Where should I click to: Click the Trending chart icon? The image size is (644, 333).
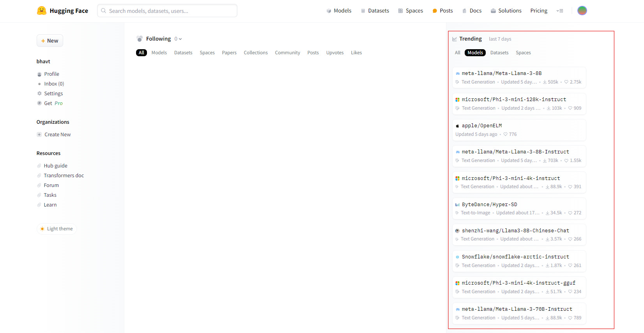click(455, 39)
